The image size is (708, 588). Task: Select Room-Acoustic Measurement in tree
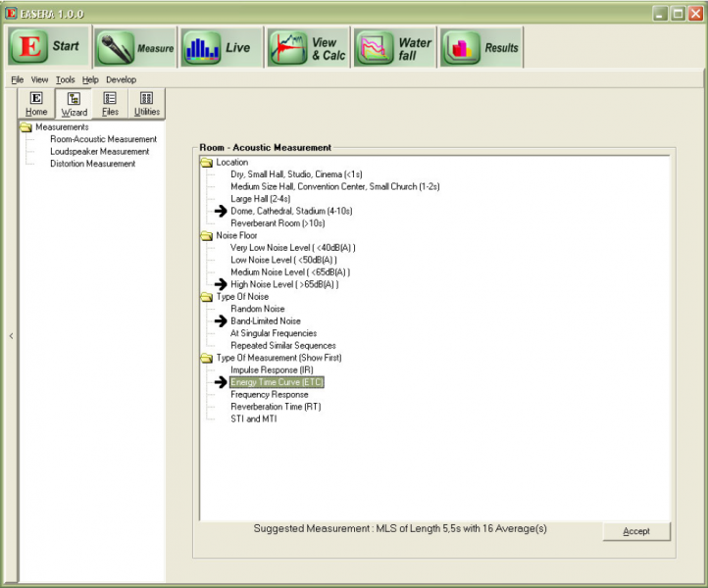click(x=103, y=139)
